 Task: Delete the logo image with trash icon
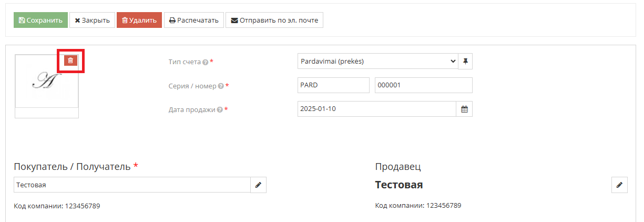click(70, 60)
